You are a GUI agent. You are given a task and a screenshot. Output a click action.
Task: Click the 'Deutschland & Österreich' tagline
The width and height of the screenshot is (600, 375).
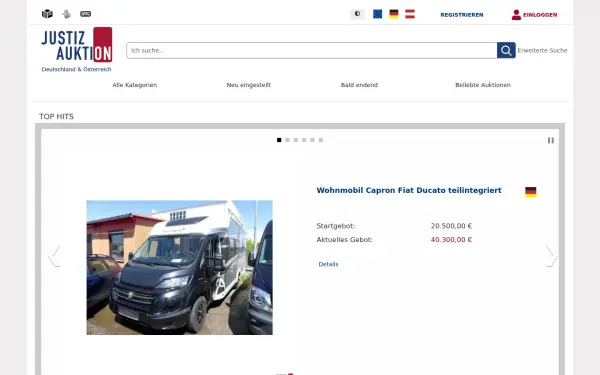tap(77, 69)
